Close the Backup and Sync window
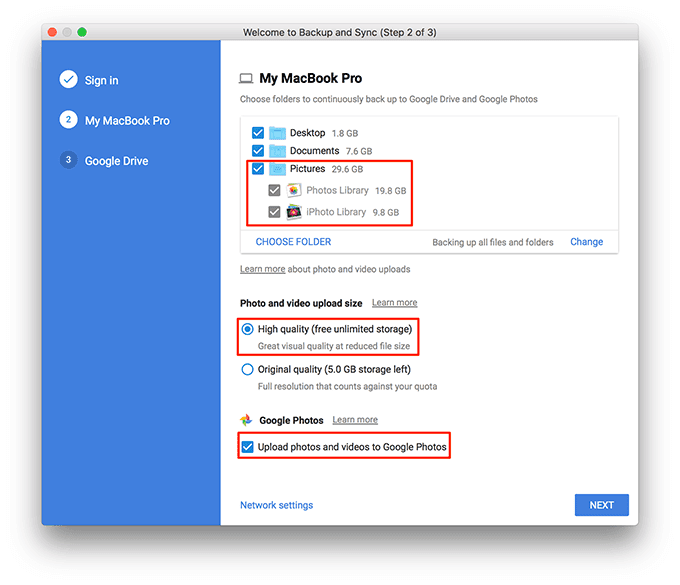The width and height of the screenshot is (680, 585). (52, 32)
